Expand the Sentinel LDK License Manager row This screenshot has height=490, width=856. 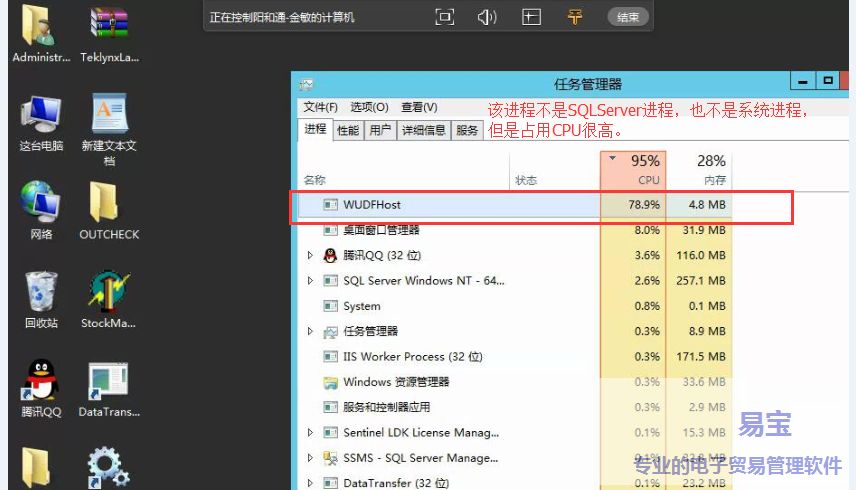tap(311, 433)
